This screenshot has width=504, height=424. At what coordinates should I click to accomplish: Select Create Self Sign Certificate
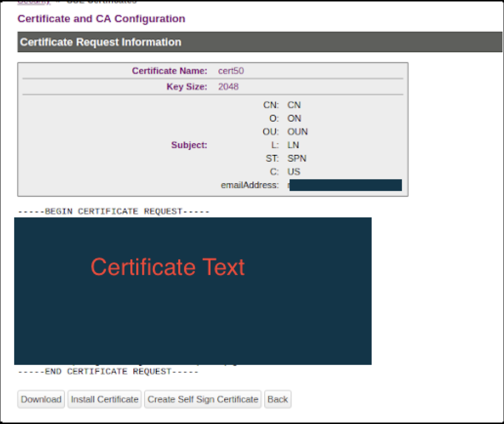tap(203, 399)
